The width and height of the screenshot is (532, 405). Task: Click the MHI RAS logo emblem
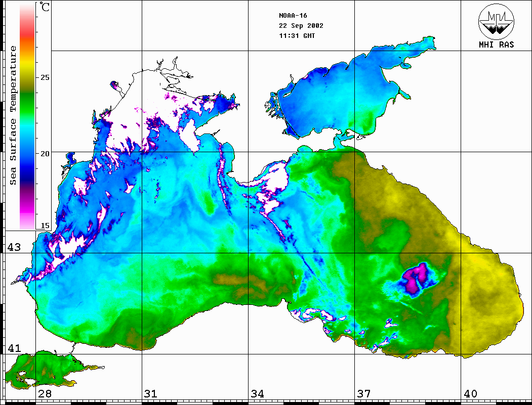[496, 21]
